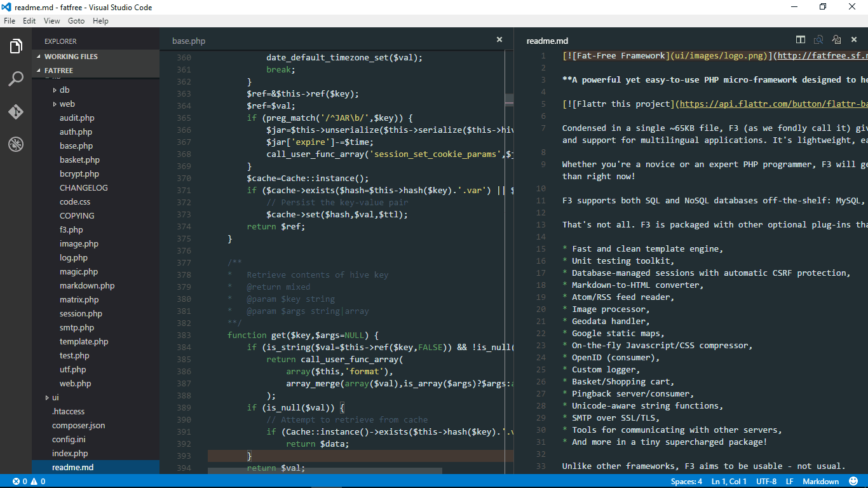Open magic.php in the explorer
This screenshot has width=868, height=488.
point(79,272)
